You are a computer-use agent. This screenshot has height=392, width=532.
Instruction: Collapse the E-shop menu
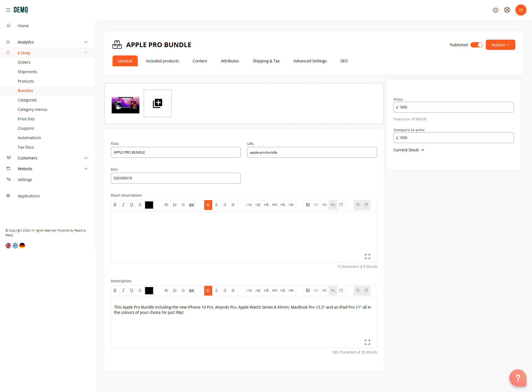point(48,53)
